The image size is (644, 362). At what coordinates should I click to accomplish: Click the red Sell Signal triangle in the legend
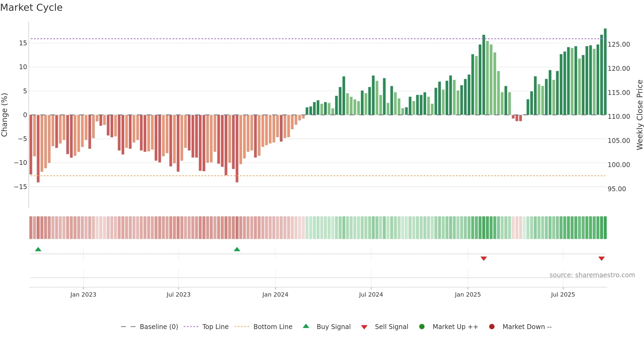364,327
